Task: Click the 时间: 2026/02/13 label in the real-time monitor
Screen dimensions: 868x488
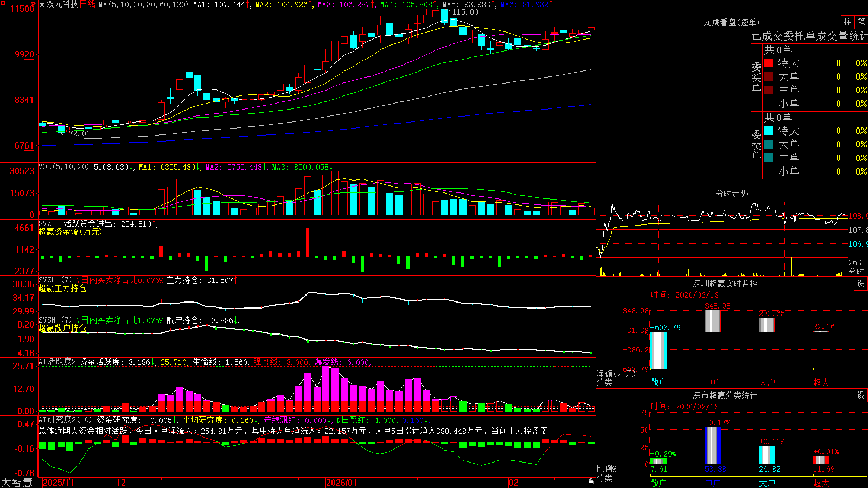Action: pyautogui.click(x=685, y=295)
